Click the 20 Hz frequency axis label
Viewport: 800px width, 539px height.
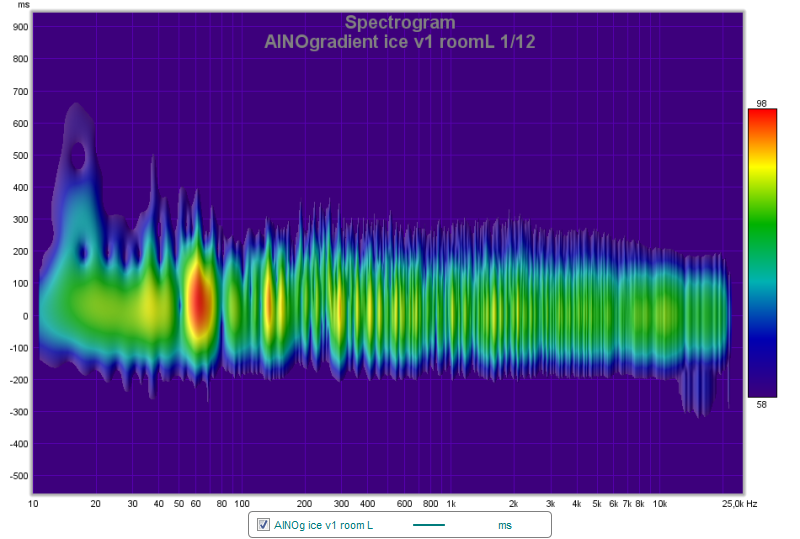pyautogui.click(x=95, y=504)
